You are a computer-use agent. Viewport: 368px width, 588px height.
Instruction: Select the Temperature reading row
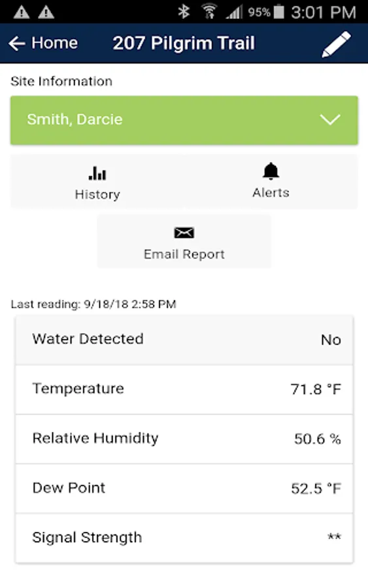[x=184, y=389]
